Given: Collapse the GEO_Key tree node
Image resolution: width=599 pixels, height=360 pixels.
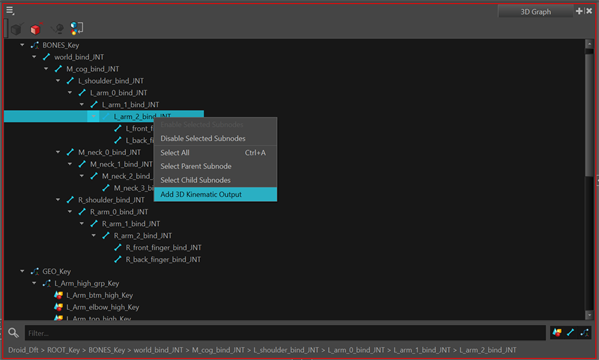Looking at the screenshot, I should pos(22,271).
